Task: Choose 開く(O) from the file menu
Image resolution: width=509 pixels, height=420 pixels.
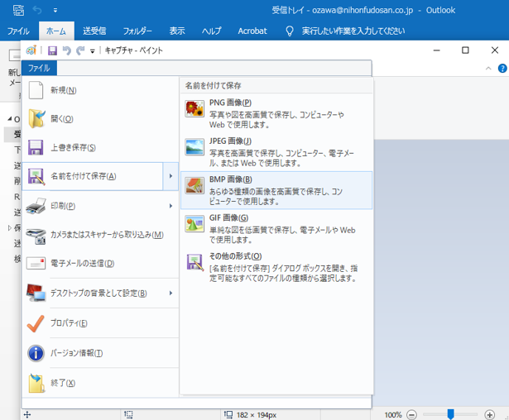Action: coord(100,119)
